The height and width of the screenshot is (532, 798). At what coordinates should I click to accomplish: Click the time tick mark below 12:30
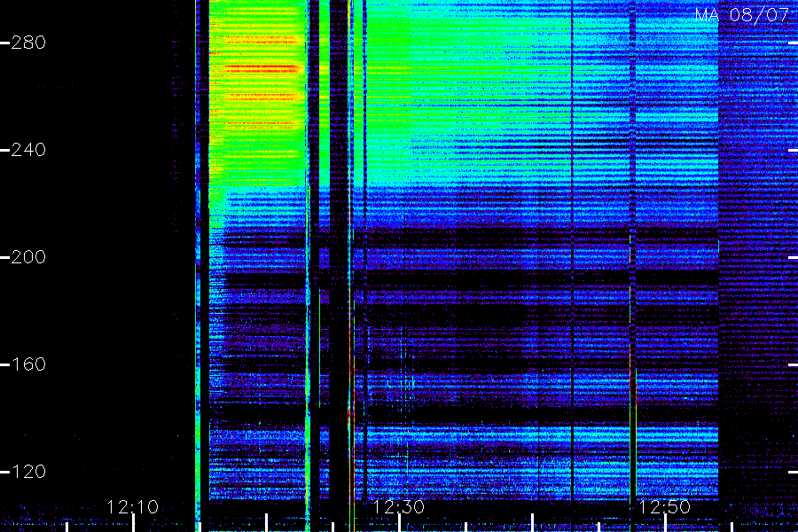point(399,523)
